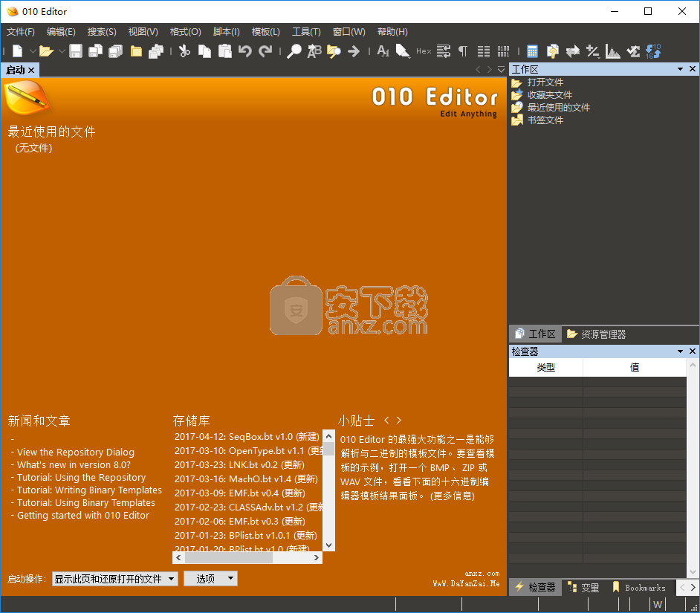The height and width of the screenshot is (613, 700).
Task: Open the 帮助(H) menu
Action: click(x=392, y=32)
